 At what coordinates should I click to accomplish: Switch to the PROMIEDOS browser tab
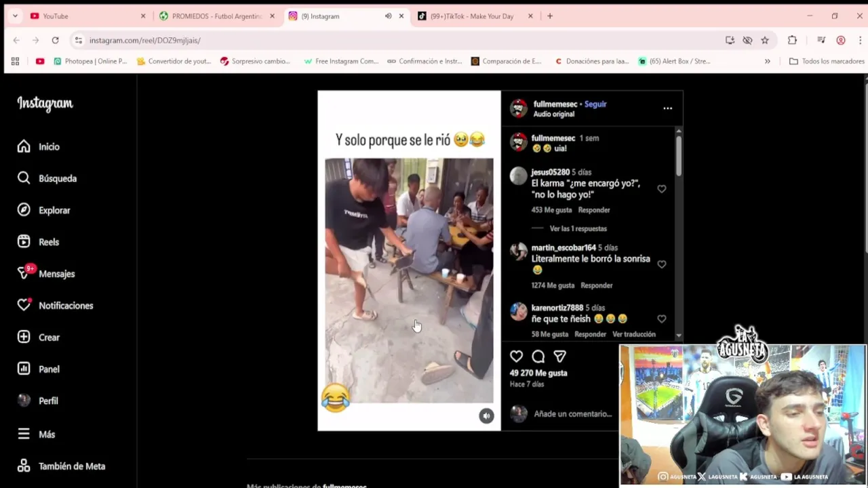tap(216, 16)
